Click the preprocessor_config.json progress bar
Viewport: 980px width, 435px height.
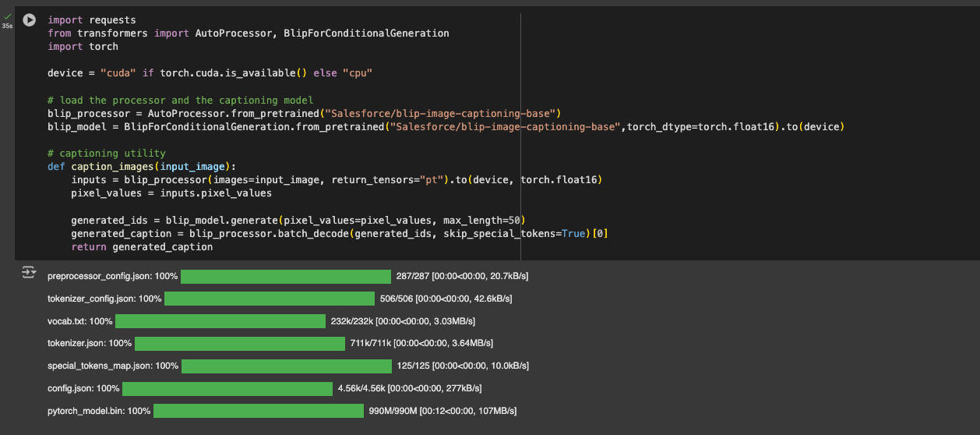coord(285,277)
